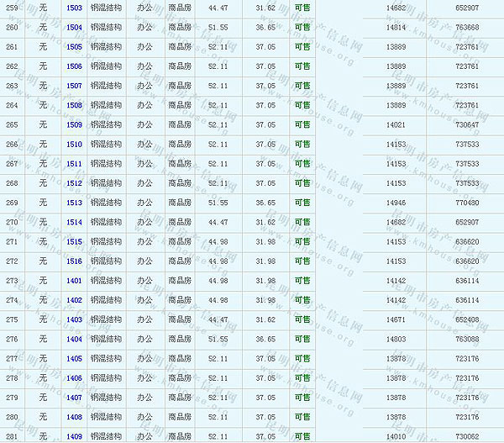504x443 pixels.
Task: Click room 1516 link
Action: pos(74,261)
